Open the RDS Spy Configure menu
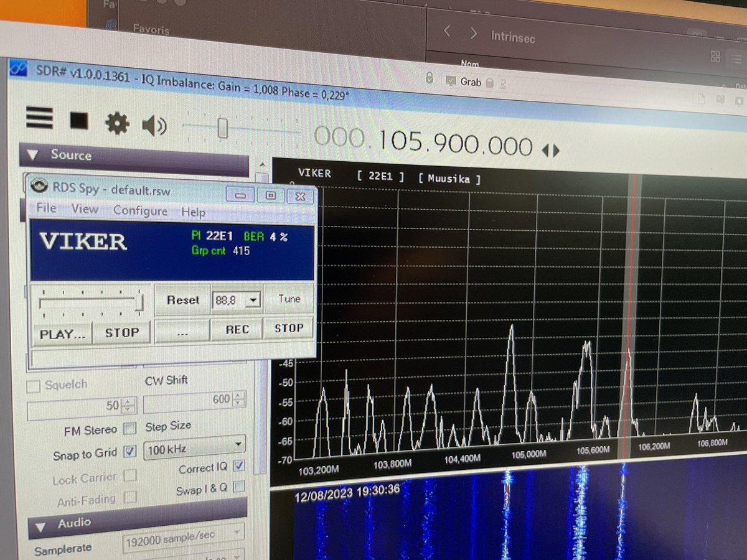Image resolution: width=747 pixels, height=560 pixels. [140, 211]
